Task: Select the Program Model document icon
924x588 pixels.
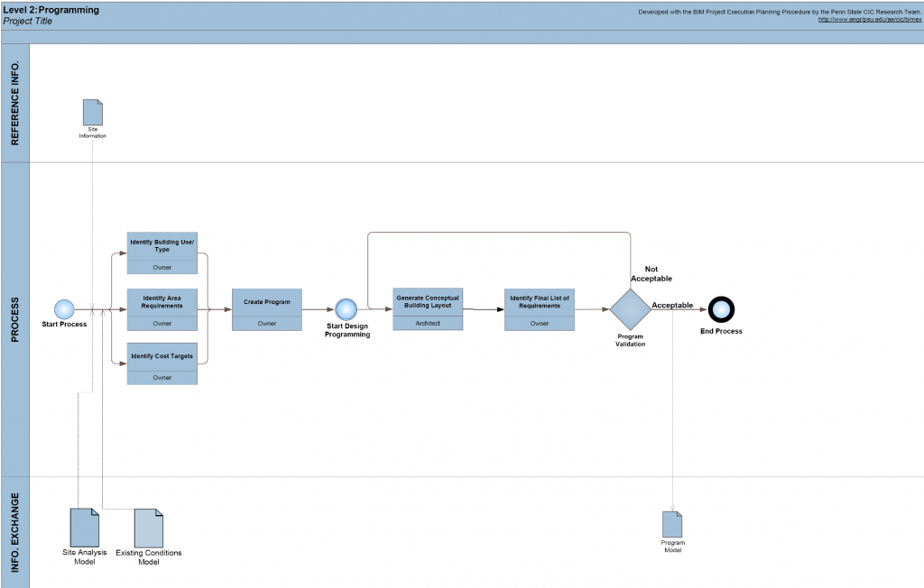Action: point(672,524)
